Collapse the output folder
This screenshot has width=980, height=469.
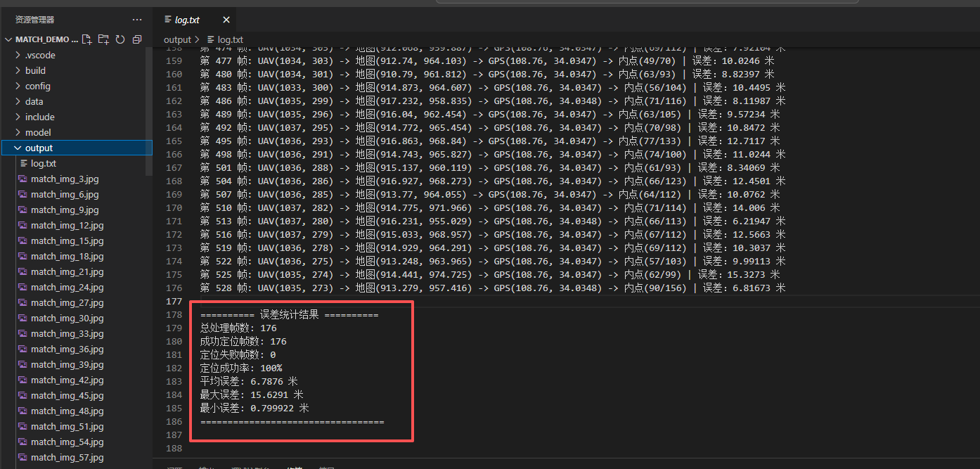click(x=76, y=148)
